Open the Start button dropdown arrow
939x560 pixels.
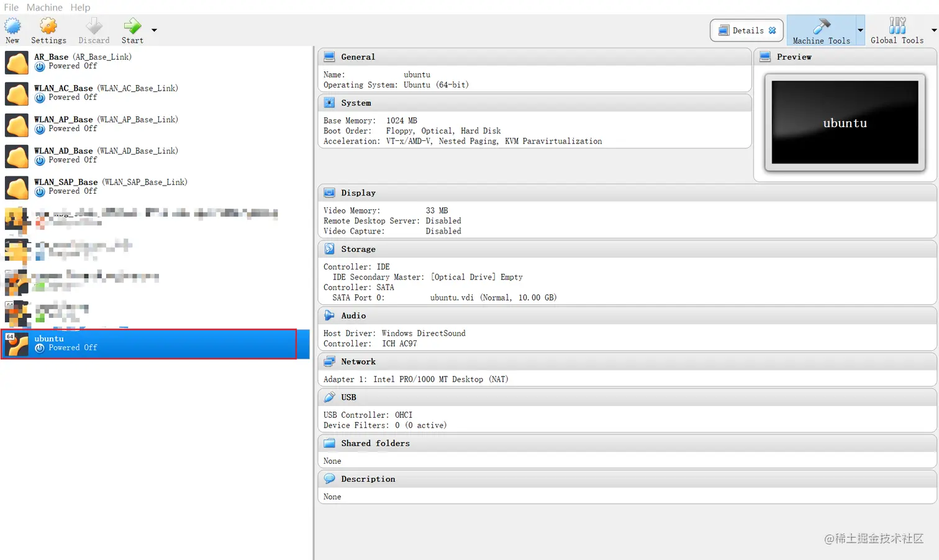(x=154, y=30)
